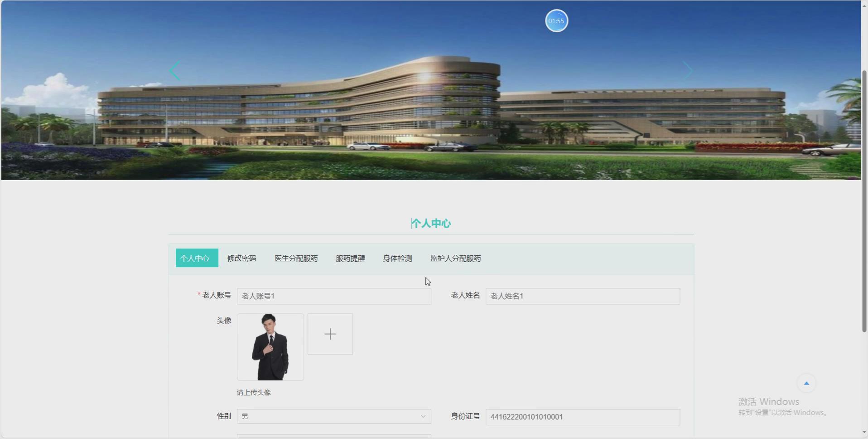Click the plus icon to upload new avatar
The image size is (868, 439).
point(330,334)
